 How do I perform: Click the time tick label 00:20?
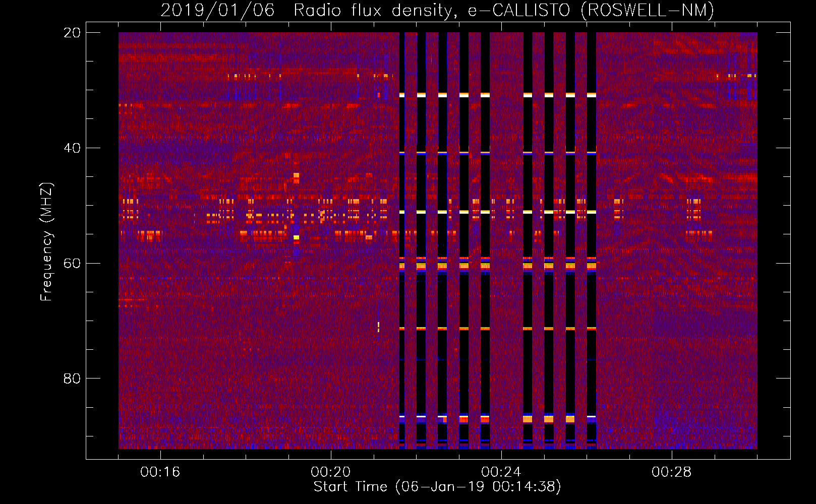pyautogui.click(x=331, y=472)
